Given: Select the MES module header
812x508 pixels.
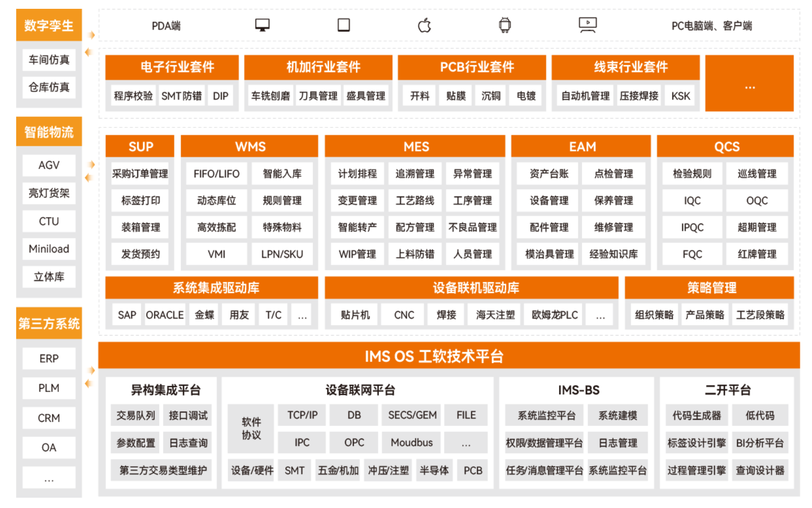Looking at the screenshot, I should pyautogui.click(x=416, y=146).
